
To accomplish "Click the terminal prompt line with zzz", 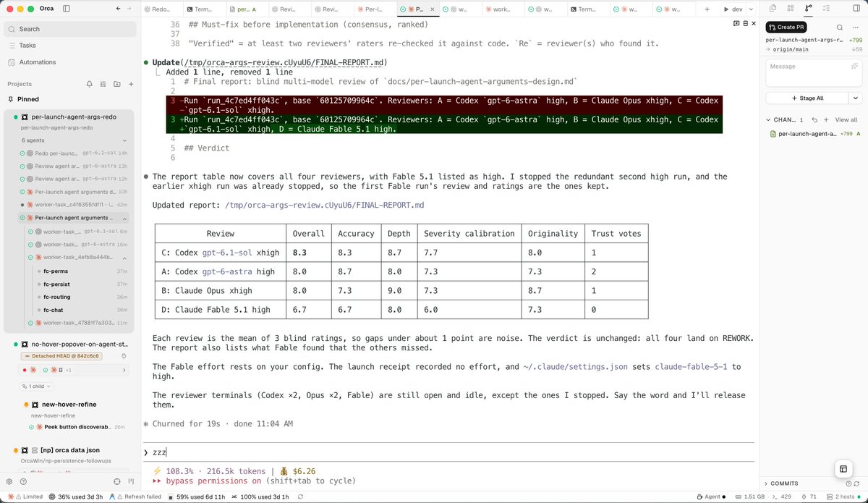I will pos(448,452).
